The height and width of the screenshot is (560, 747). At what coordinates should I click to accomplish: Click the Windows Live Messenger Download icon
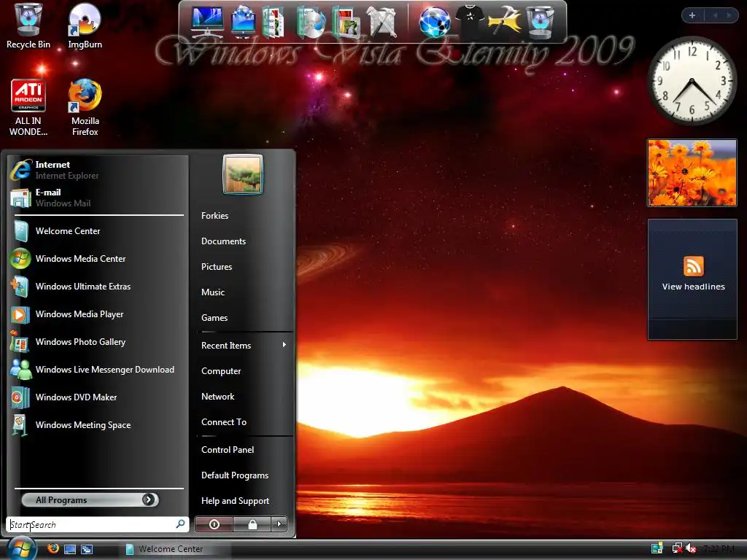tap(20, 370)
